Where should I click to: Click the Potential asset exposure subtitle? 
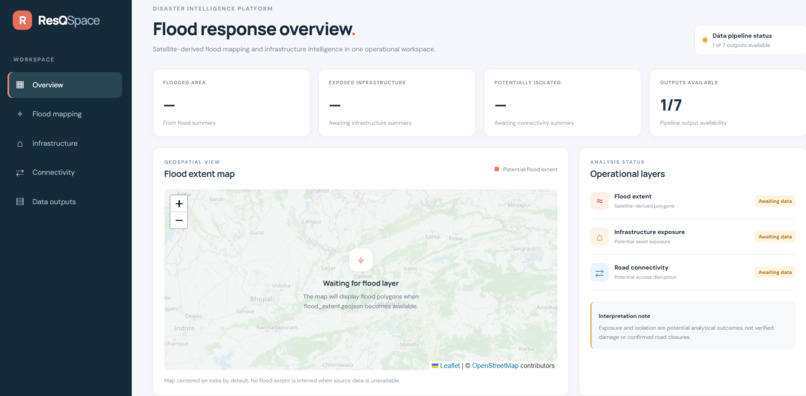(642, 241)
